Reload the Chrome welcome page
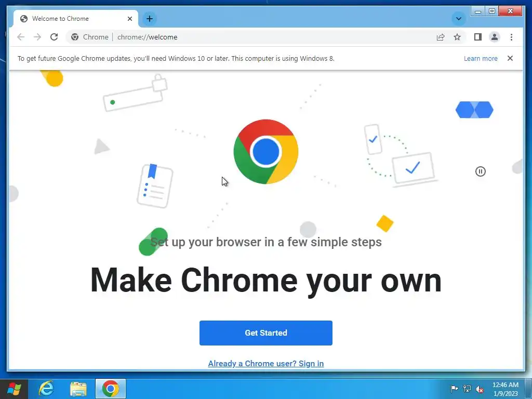Image resolution: width=532 pixels, height=399 pixels. (x=54, y=37)
